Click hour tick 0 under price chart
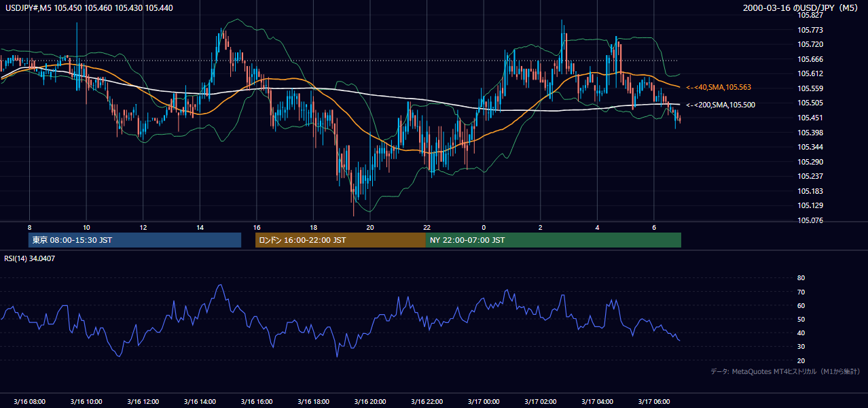868x408 pixels. [484, 226]
